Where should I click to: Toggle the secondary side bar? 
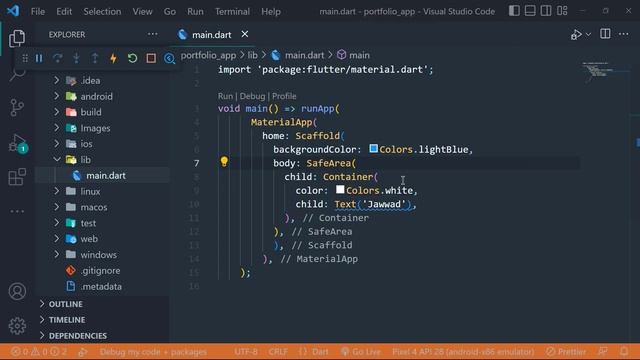pyautogui.click(x=546, y=11)
